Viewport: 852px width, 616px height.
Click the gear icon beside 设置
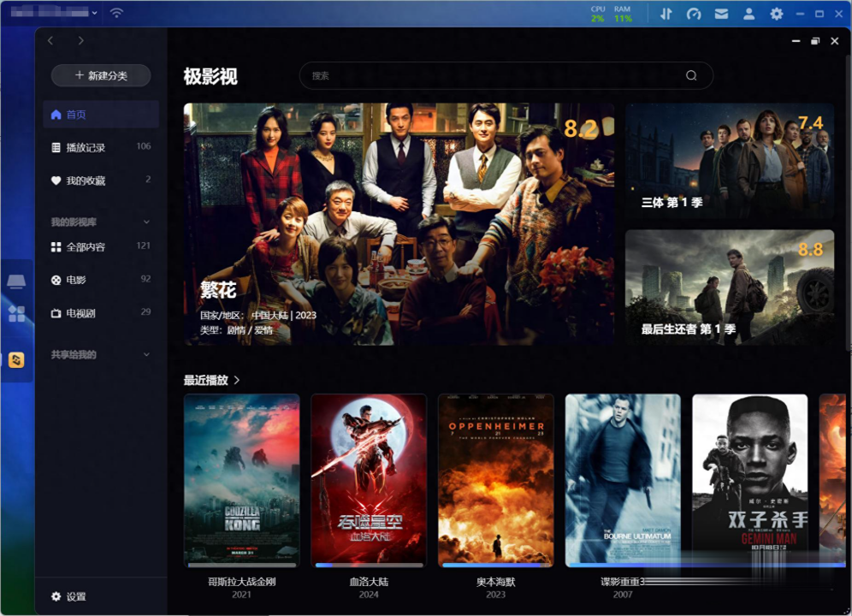56,596
